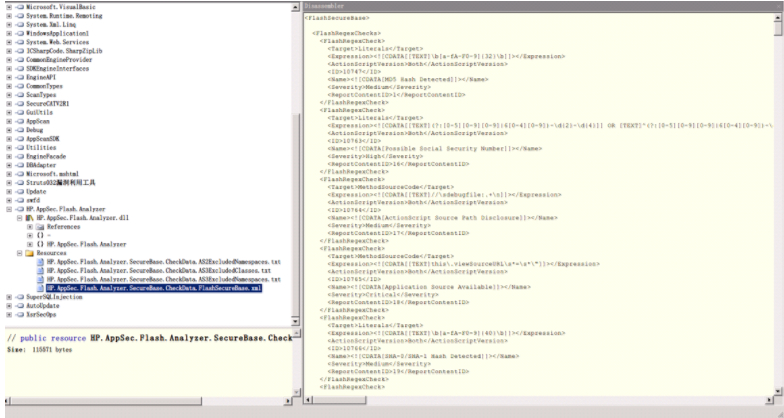Click the SDKEngineInterfaces assembly icon
Image resolution: width=784 pixels, height=418 pixels.
[x=20, y=68]
